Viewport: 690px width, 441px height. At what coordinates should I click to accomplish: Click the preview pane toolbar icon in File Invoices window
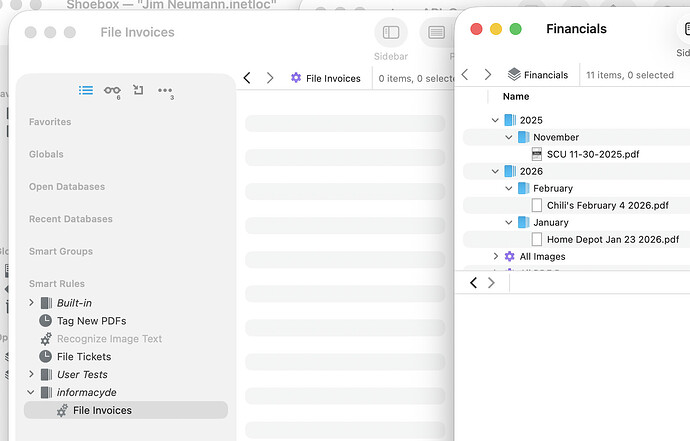click(436, 33)
